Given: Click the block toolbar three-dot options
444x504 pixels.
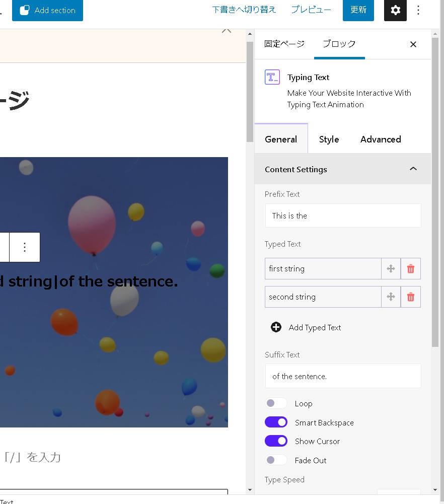Looking at the screenshot, I should 25,247.
